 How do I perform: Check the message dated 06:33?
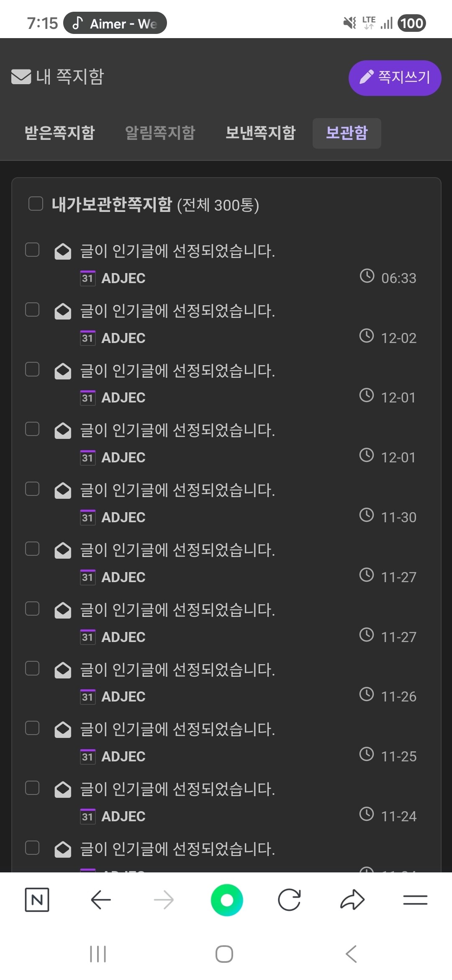(32, 250)
